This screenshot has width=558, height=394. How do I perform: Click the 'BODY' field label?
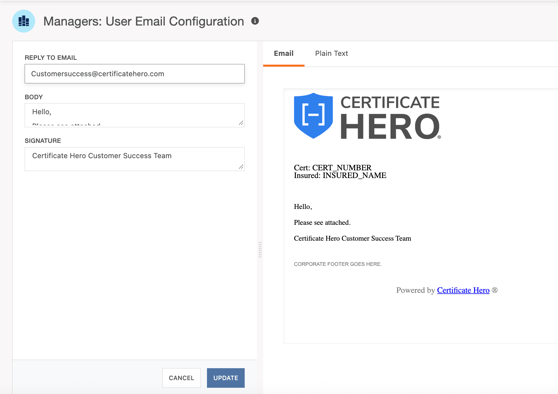pos(33,97)
